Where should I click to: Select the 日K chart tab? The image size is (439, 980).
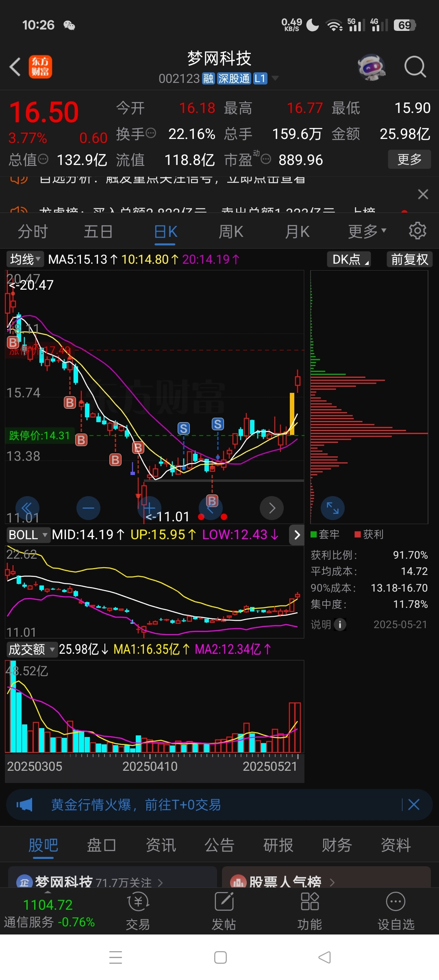point(165,232)
